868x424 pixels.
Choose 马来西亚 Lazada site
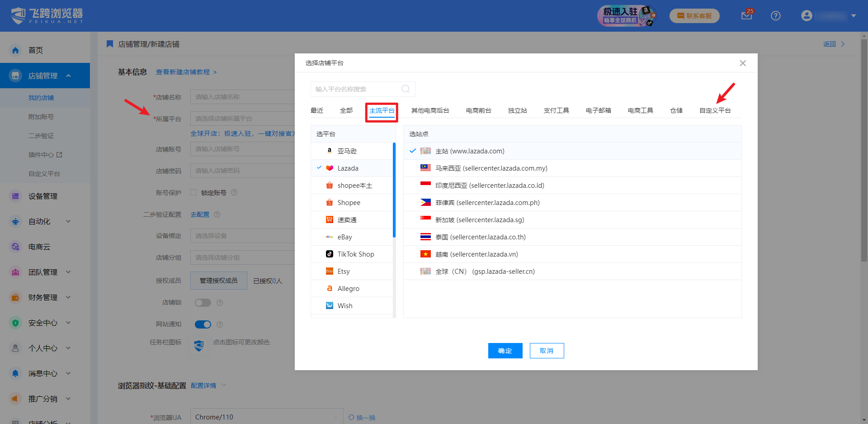572,168
